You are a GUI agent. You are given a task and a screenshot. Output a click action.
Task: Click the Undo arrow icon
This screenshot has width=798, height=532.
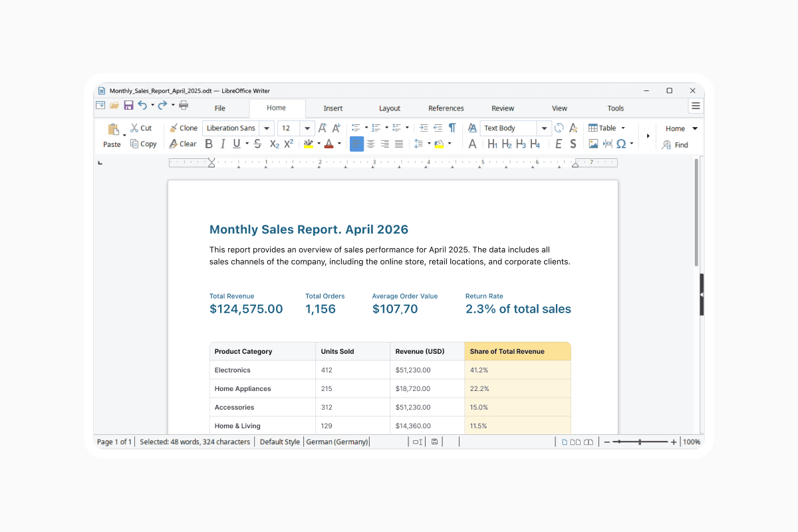point(142,105)
